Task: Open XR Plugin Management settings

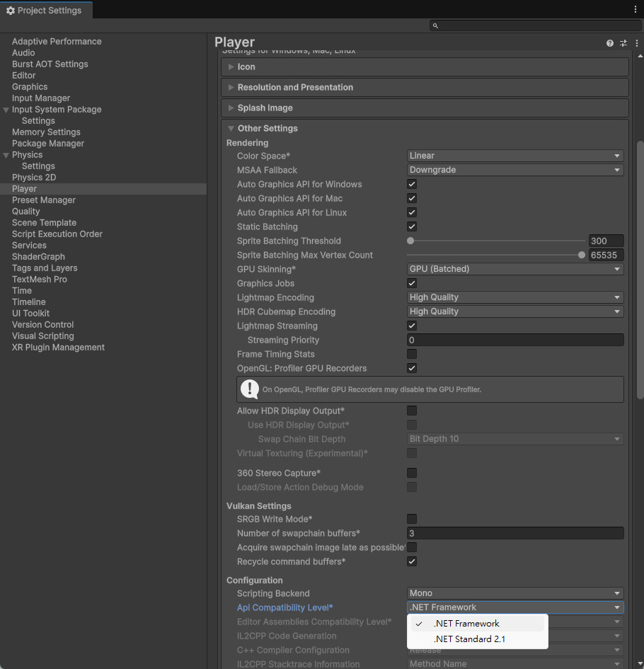Action: [x=59, y=348]
